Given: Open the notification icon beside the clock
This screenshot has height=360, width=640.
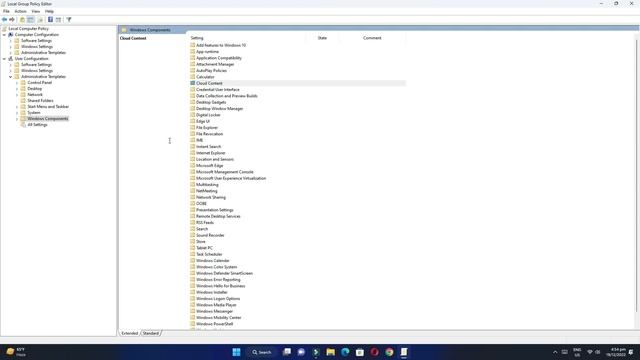Looking at the screenshot, I should click(631, 352).
